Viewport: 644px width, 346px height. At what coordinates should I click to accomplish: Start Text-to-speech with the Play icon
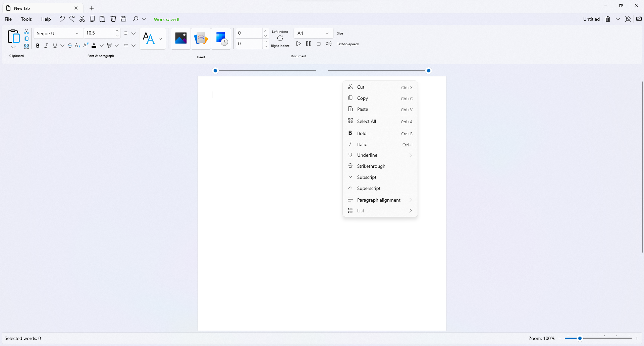coord(299,44)
